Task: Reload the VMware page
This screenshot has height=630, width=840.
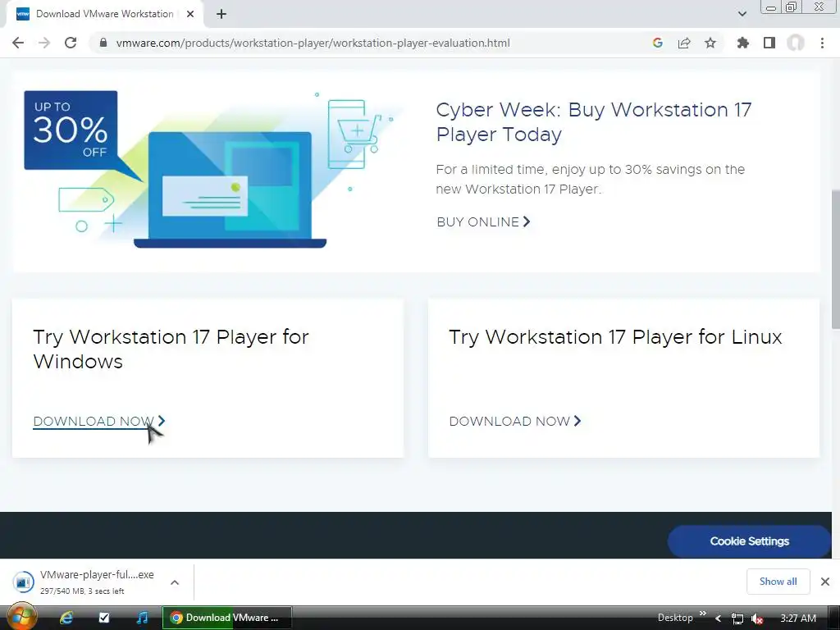Action: tap(71, 43)
